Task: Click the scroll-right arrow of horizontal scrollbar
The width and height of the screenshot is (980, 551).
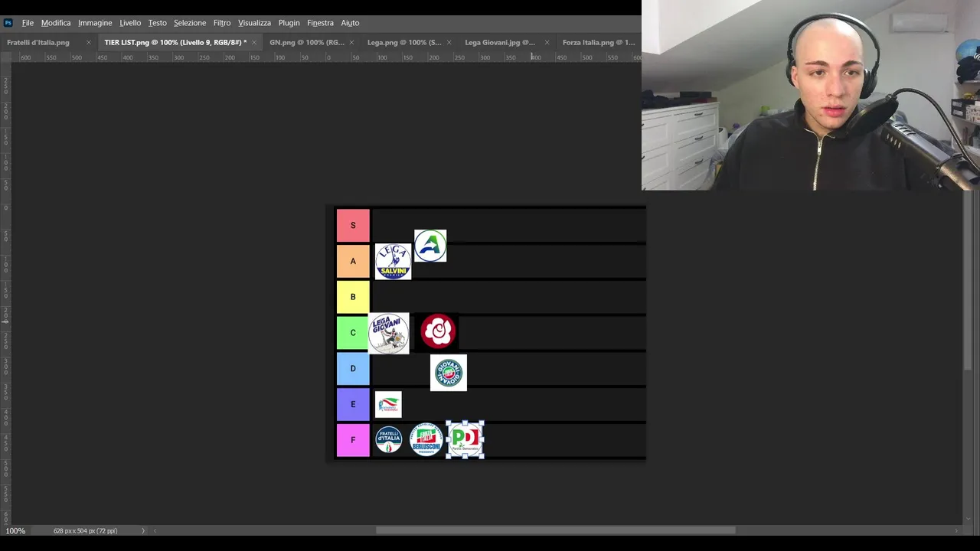Action: pyautogui.click(x=955, y=531)
